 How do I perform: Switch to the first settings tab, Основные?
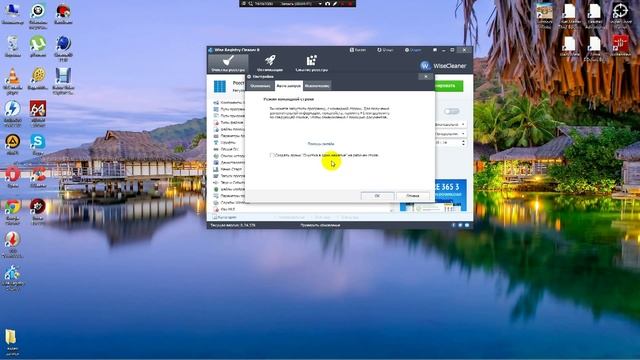click(x=260, y=86)
